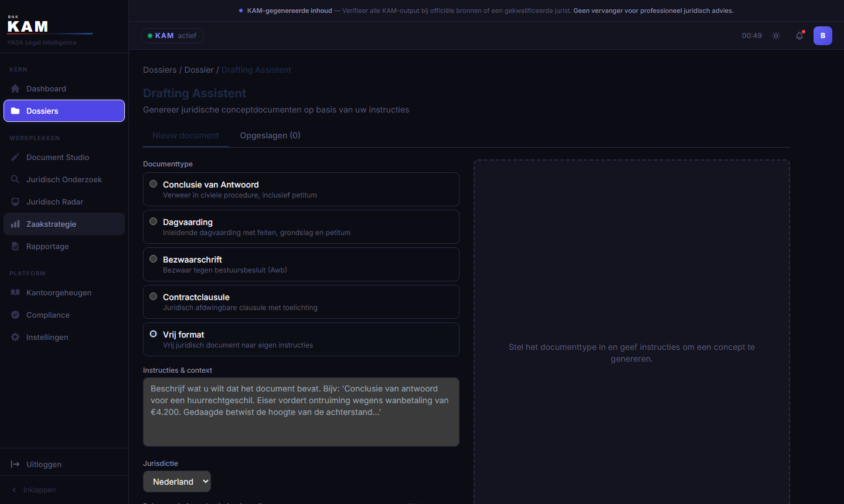Click the Juridisch Radar monitor icon

click(15, 202)
